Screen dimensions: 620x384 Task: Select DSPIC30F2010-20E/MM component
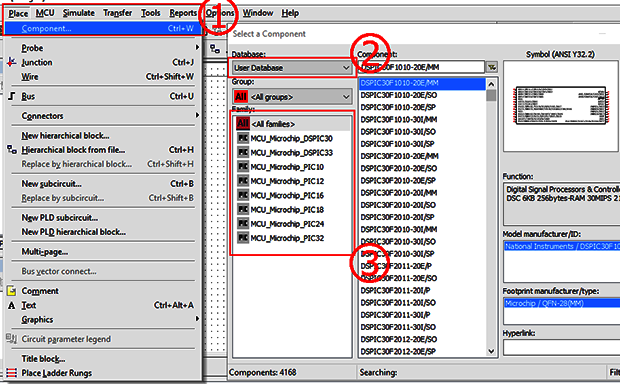click(422, 156)
